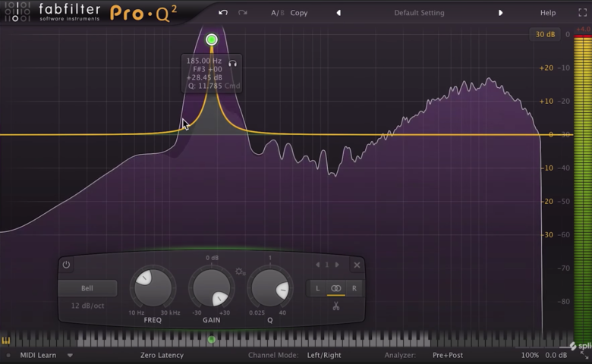Click the resize corner arrows icon
This screenshot has height=364, width=592.
(584, 355)
